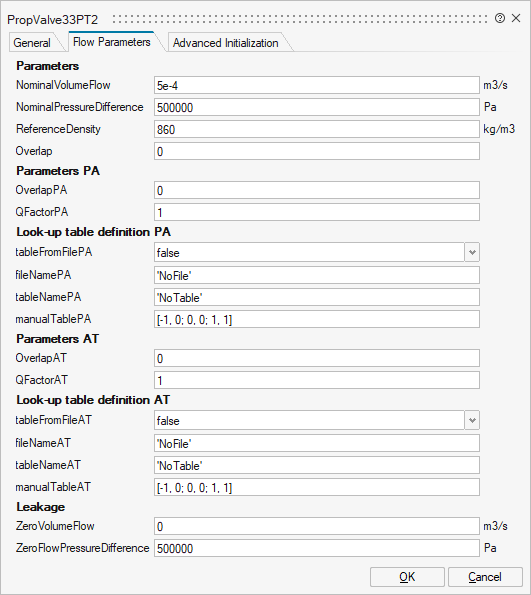Click the fileNameAT text box

click(x=317, y=443)
